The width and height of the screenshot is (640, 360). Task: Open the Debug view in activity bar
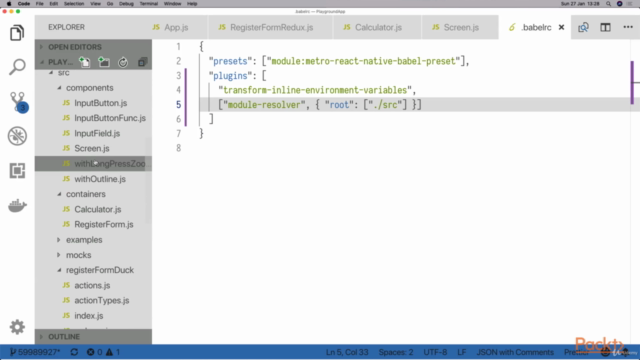(17, 136)
